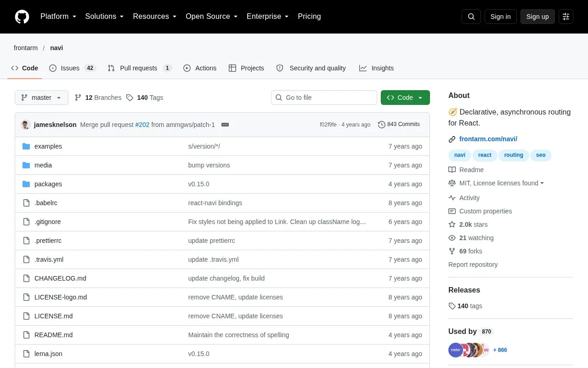The height and width of the screenshot is (368, 588).
Task: Click the tag icon beside 140 tags in Releases
Action: tap(452, 306)
